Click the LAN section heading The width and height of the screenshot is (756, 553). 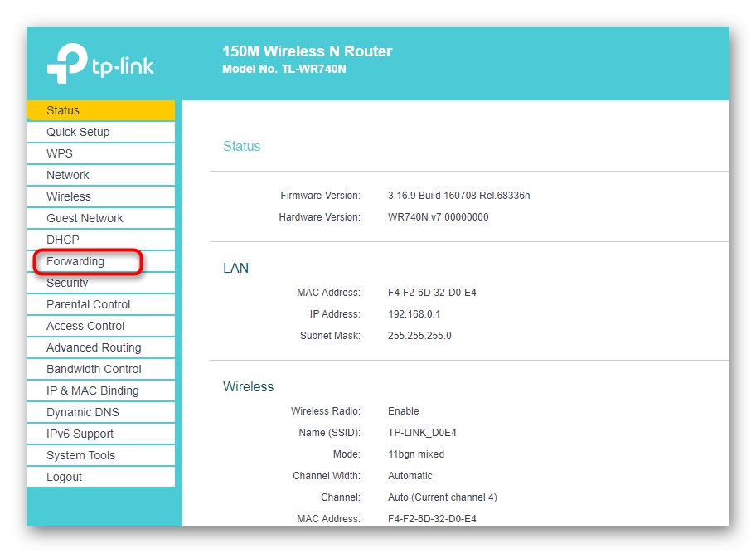[235, 268]
